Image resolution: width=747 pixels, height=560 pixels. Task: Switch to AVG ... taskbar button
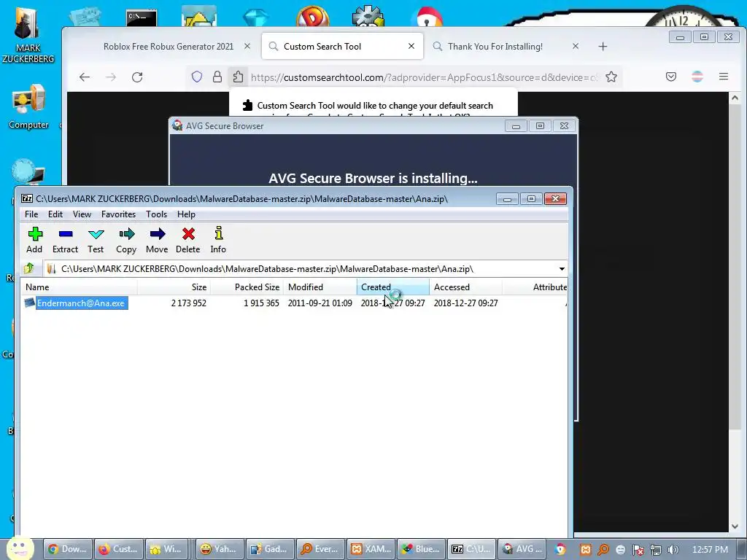tap(522, 549)
